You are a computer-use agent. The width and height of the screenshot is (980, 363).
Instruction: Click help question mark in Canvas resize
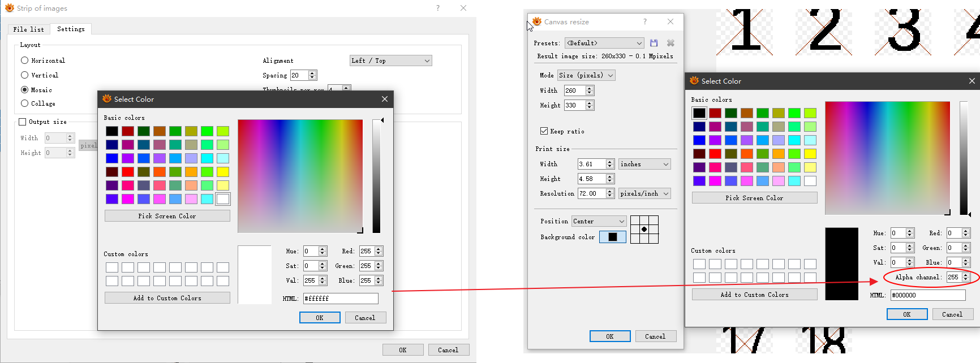coord(644,21)
